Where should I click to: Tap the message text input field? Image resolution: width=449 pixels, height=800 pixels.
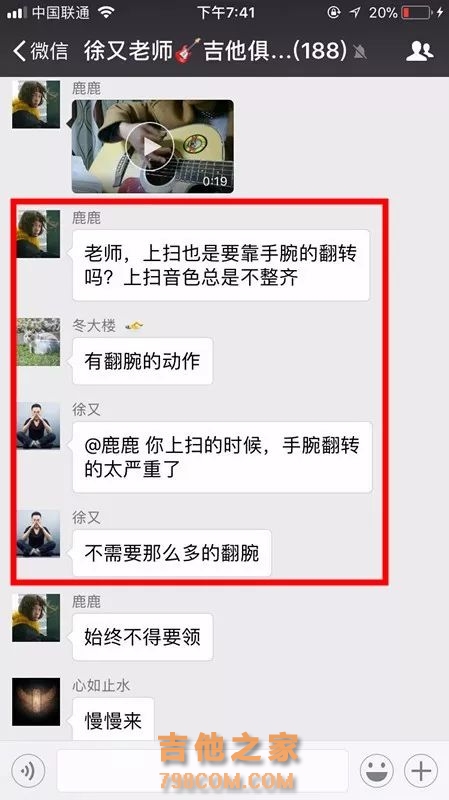click(x=202, y=770)
